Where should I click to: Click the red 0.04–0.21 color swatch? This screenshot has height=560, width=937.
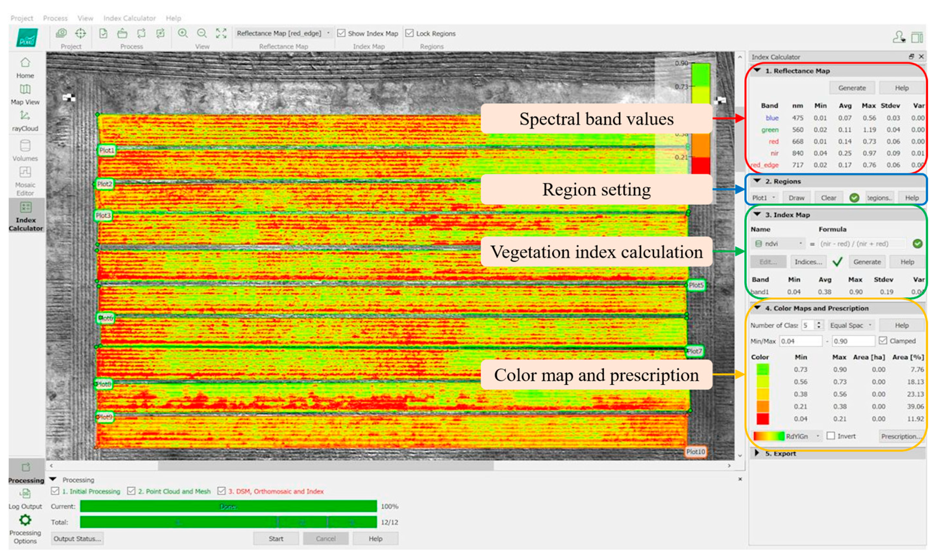pos(763,419)
